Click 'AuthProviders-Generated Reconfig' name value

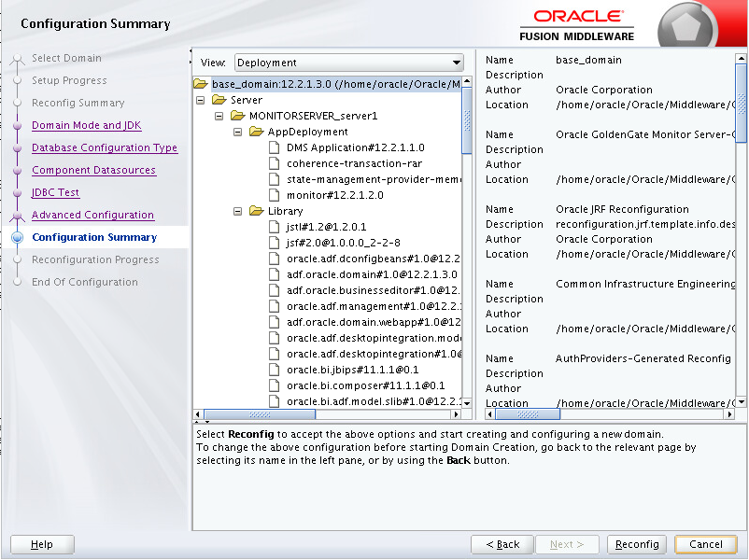click(643, 358)
